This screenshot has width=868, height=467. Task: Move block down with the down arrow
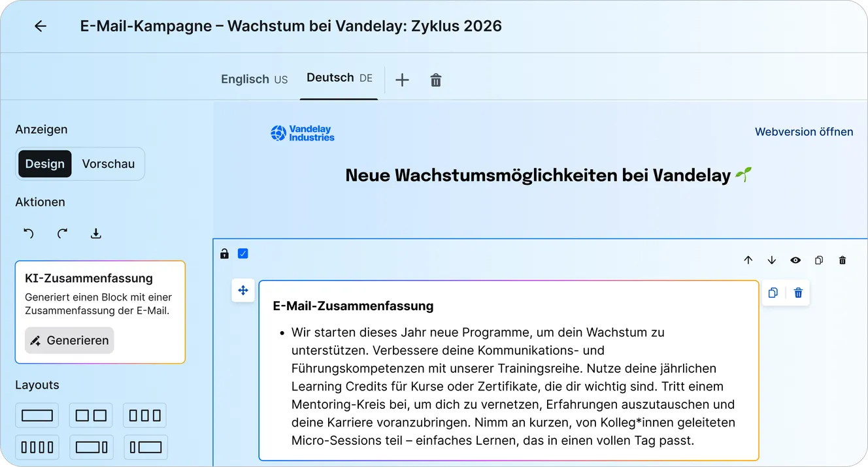tap(772, 260)
